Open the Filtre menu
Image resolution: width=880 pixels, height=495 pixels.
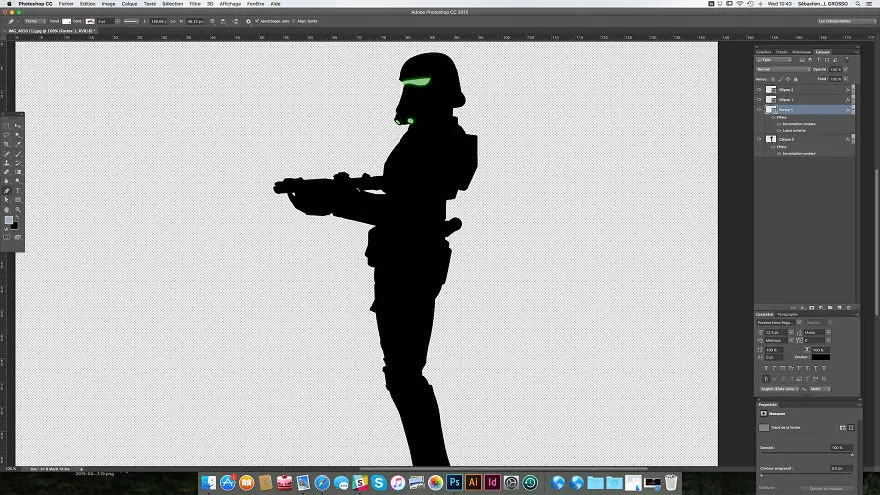[x=195, y=4]
